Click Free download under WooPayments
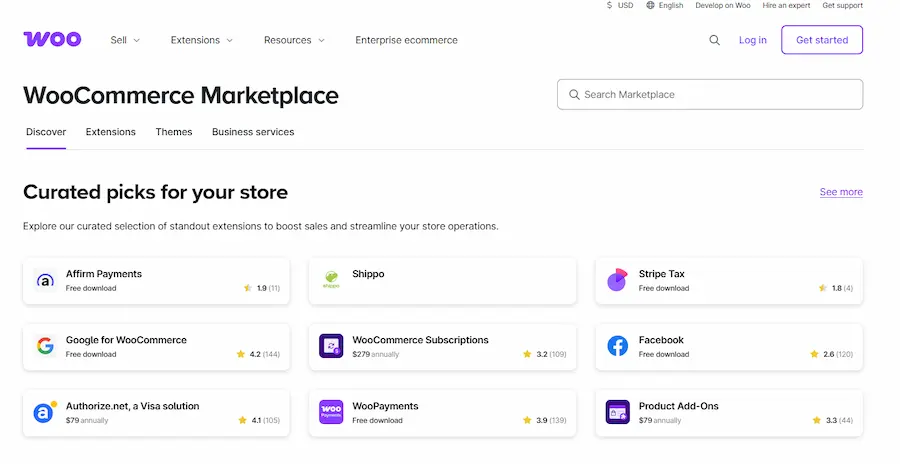This screenshot has height=464, width=900. click(378, 420)
